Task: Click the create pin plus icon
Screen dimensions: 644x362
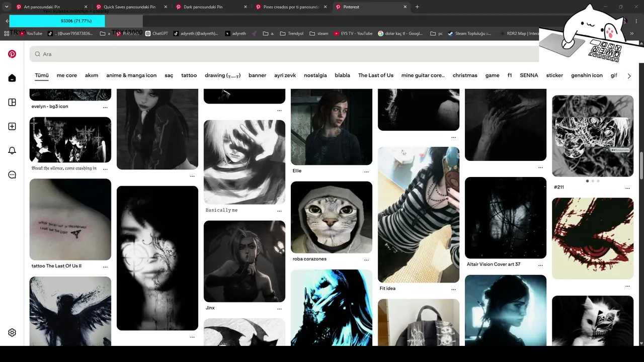Action: [12, 127]
